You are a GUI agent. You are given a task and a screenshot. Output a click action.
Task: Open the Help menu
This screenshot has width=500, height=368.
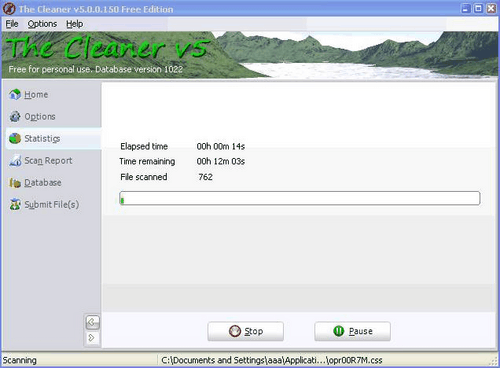74,24
